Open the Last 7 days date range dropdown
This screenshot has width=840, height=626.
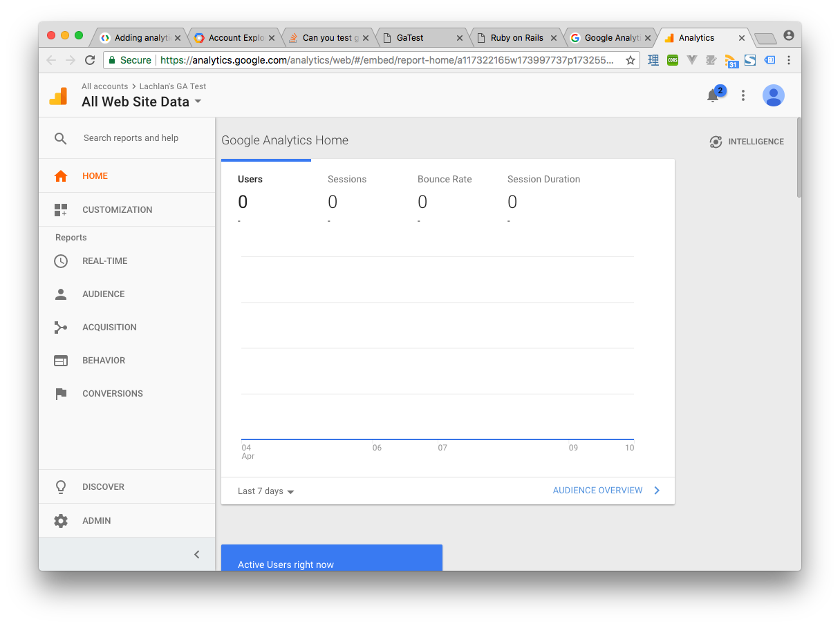point(266,491)
